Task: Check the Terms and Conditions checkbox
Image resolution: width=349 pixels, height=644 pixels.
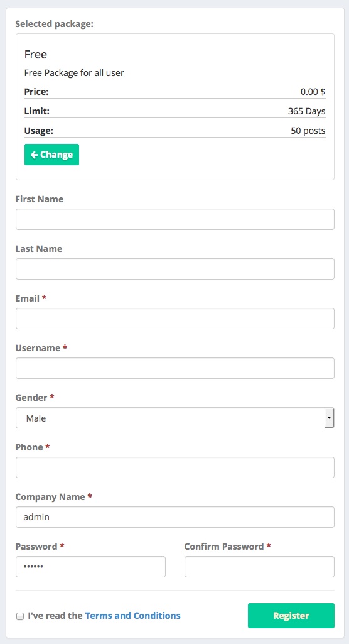Action: (19, 616)
